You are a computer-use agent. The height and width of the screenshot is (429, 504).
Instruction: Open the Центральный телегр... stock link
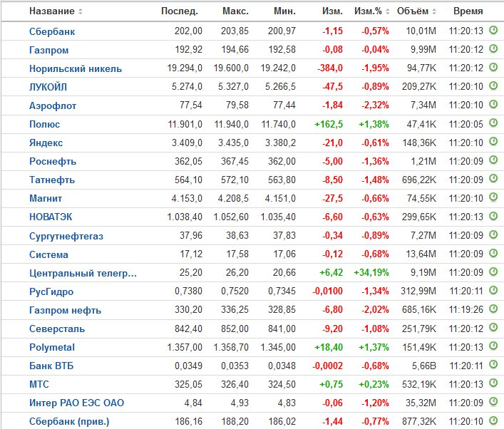point(83,273)
